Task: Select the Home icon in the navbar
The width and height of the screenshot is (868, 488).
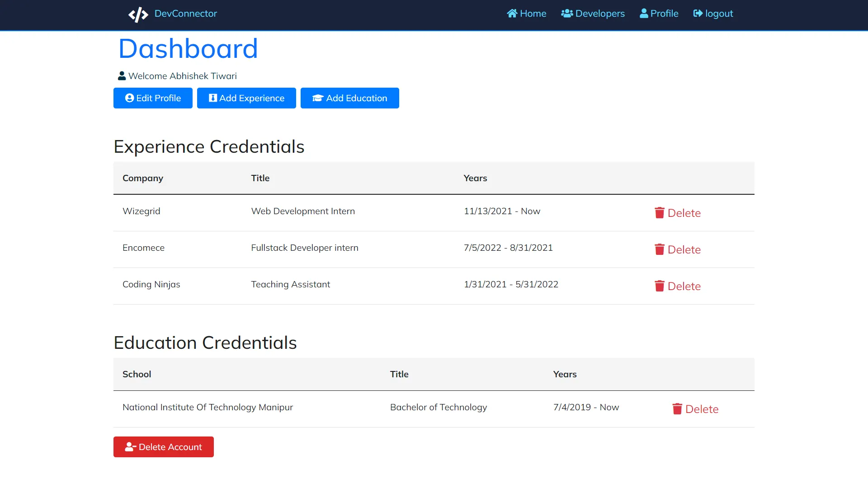Action: [x=513, y=13]
